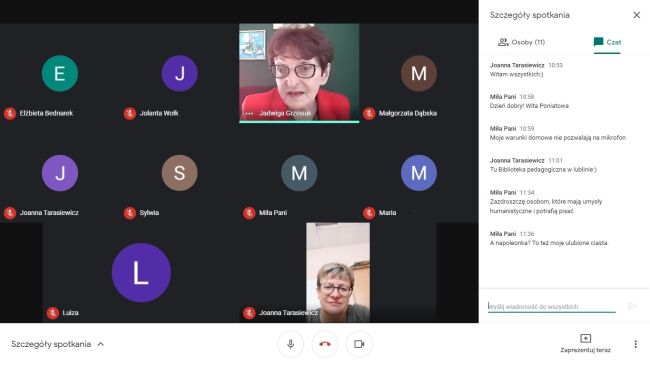Toggle the camera button in bottom bar
The width and height of the screenshot is (650, 365).
pos(359,344)
